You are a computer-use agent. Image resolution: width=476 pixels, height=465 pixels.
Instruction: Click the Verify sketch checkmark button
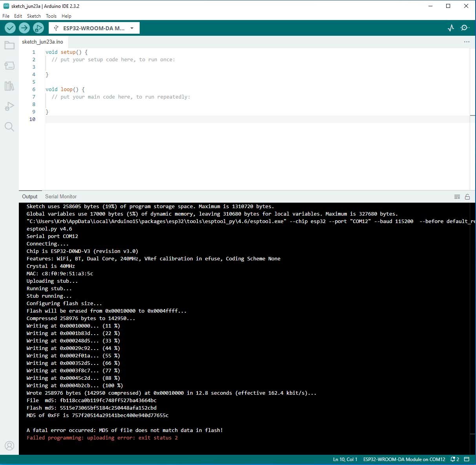[10, 28]
